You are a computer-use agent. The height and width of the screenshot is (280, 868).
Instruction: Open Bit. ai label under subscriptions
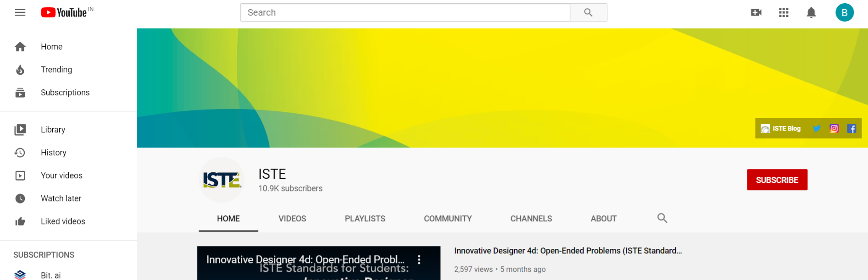50,275
